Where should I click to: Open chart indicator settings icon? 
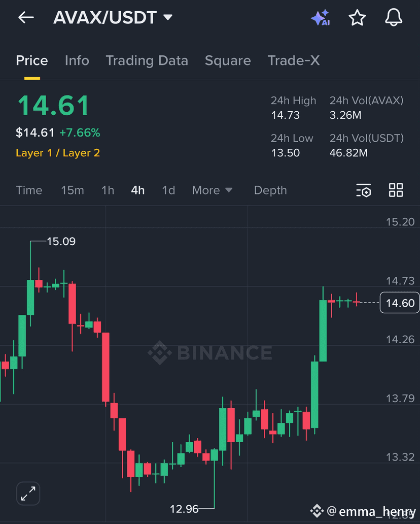pyautogui.click(x=364, y=190)
